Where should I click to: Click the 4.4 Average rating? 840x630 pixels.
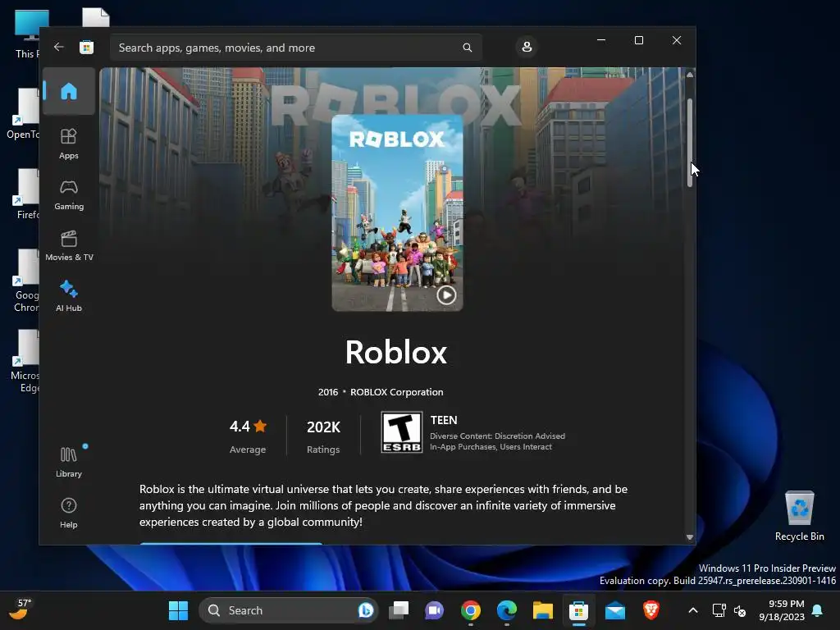(248, 436)
